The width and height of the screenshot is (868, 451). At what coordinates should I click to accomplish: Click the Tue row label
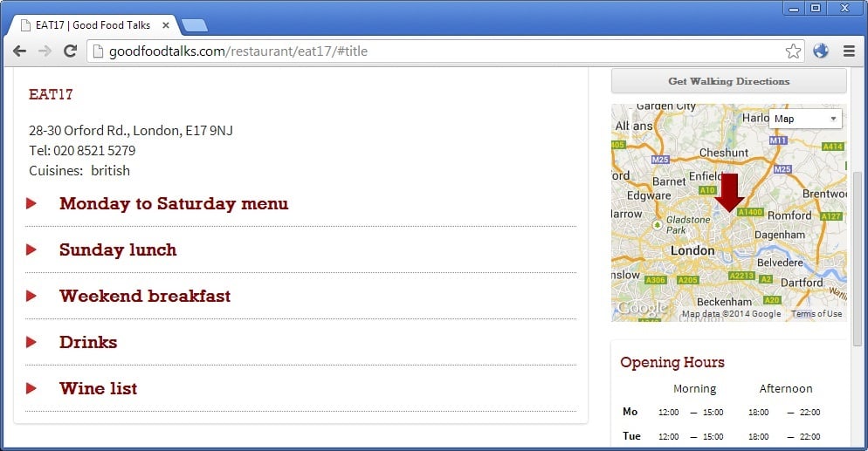tap(631, 436)
